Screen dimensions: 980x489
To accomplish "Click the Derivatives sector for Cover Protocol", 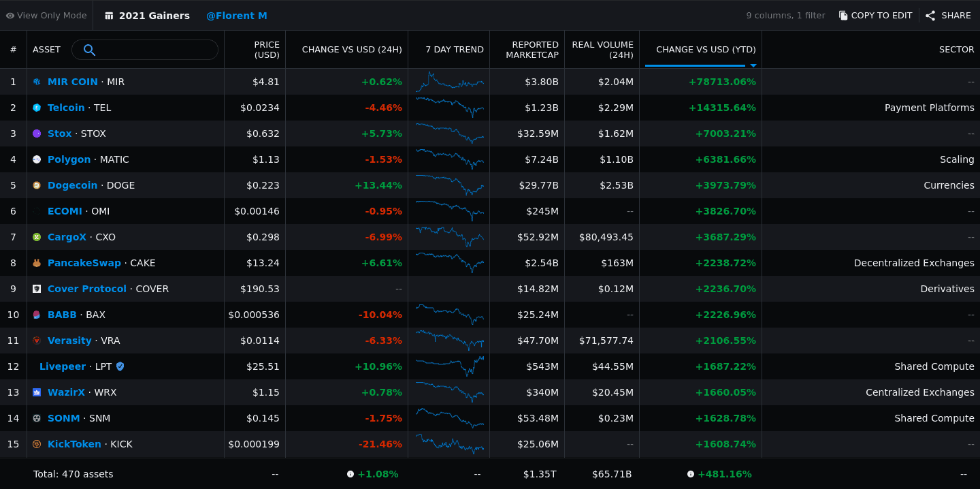I will 947,289.
